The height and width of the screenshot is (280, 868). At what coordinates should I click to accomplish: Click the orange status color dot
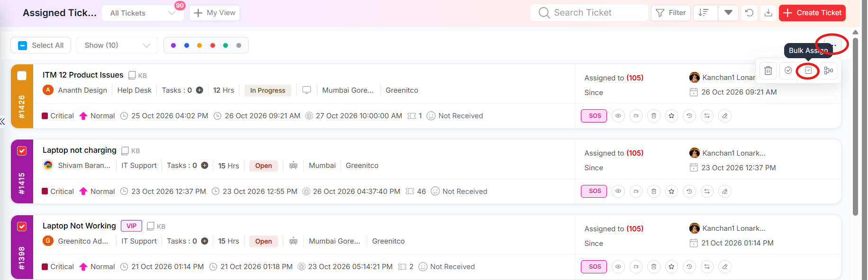[x=199, y=45]
